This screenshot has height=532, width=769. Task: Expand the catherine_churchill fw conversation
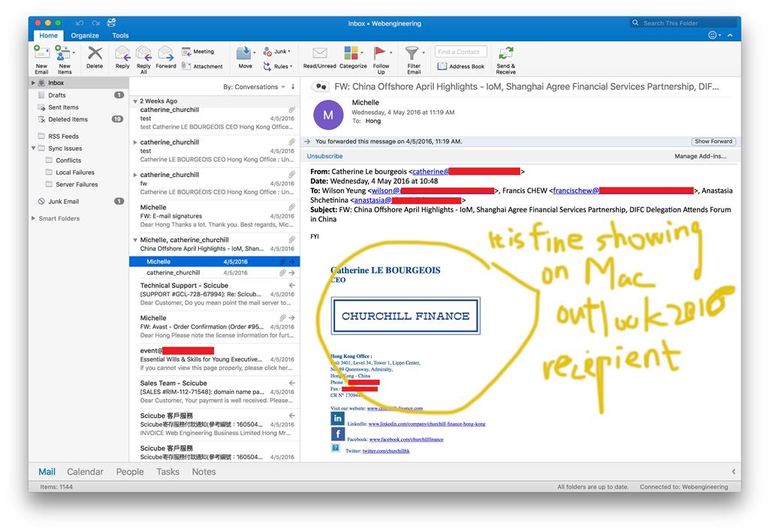135,175
